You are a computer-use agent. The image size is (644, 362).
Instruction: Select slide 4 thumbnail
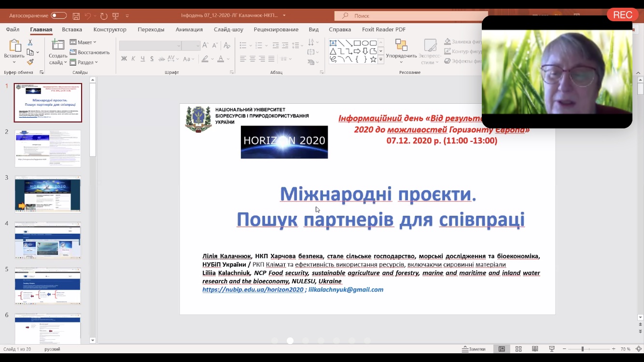(48, 240)
